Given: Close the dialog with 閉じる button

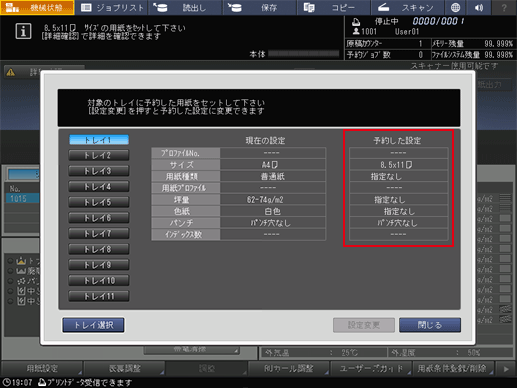Looking at the screenshot, I should pyautogui.click(x=430, y=325).
